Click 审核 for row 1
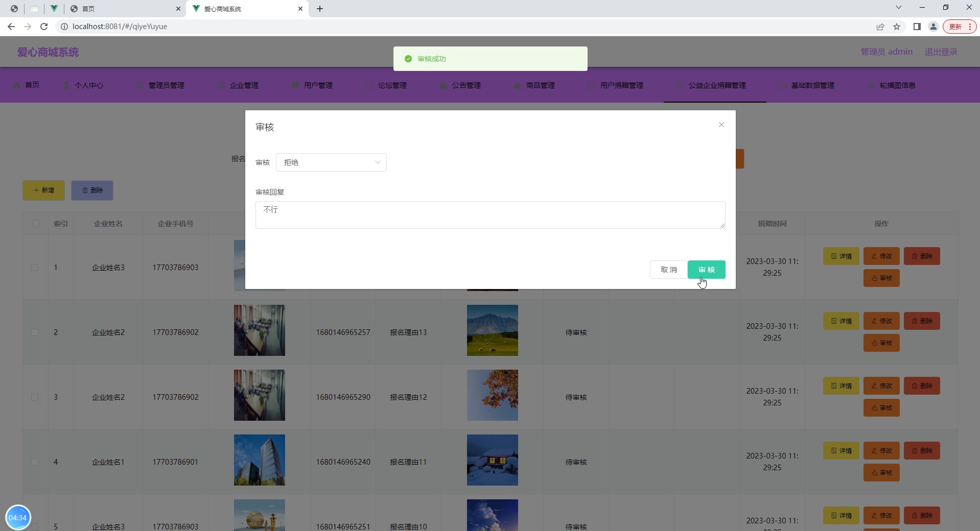Viewport: 980px width, 531px height. [x=881, y=278]
